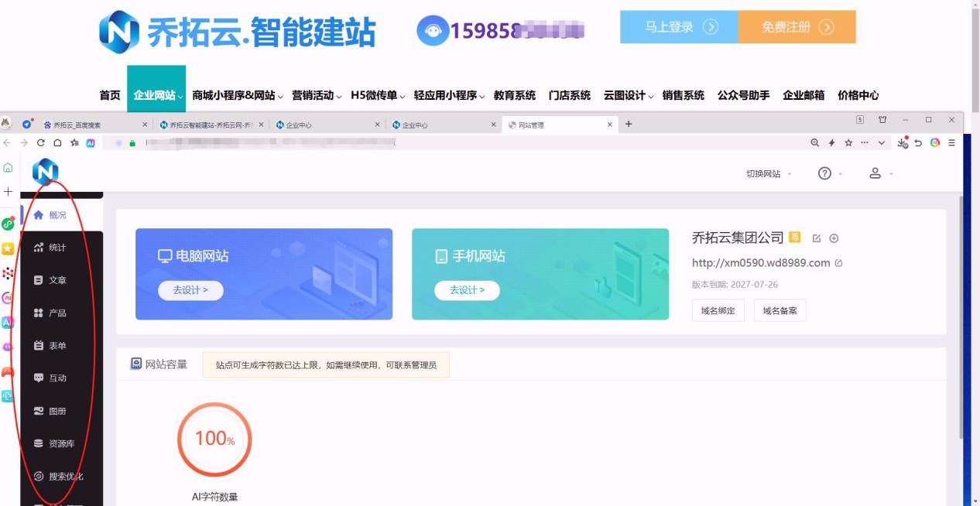This screenshot has width=980, height=506.
Task: Open the 互动 interaction sidebar item
Action: [x=62, y=378]
